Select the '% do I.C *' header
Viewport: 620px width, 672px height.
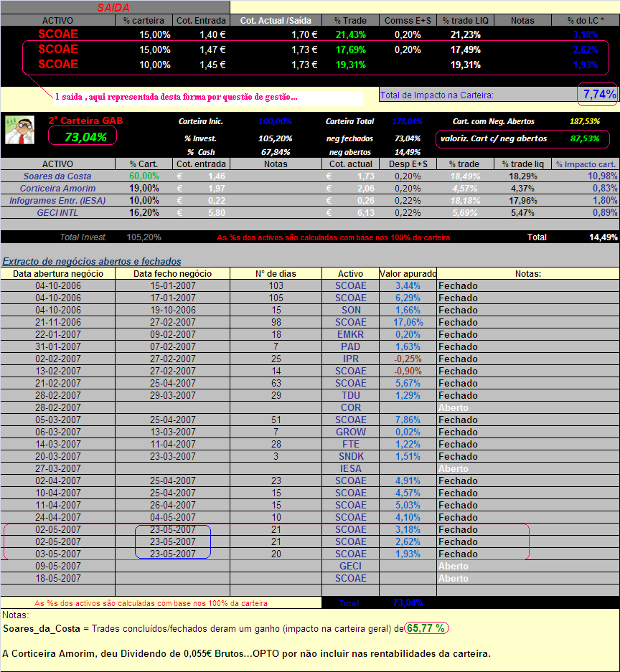tap(586, 21)
